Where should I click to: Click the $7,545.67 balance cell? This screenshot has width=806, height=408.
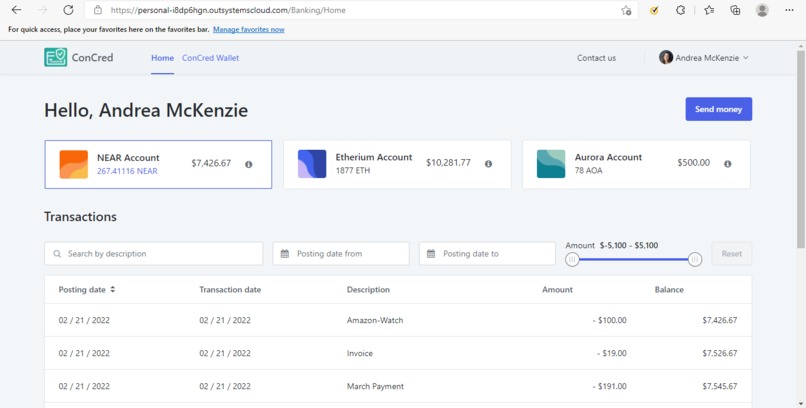click(x=720, y=386)
